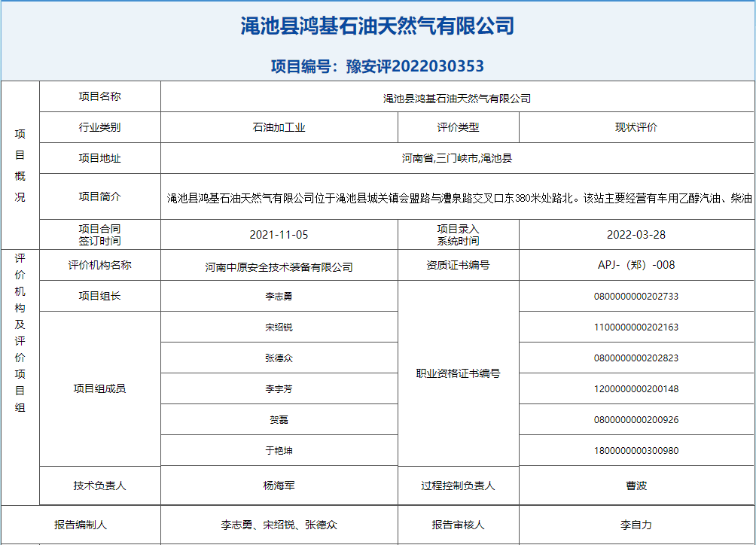Select name 杨海军

coord(279,486)
